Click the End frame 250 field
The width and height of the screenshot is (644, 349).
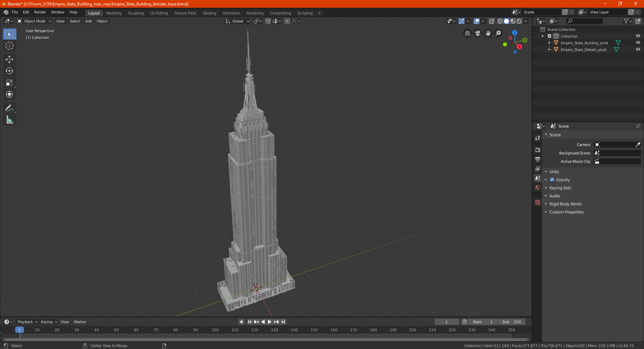(x=512, y=322)
